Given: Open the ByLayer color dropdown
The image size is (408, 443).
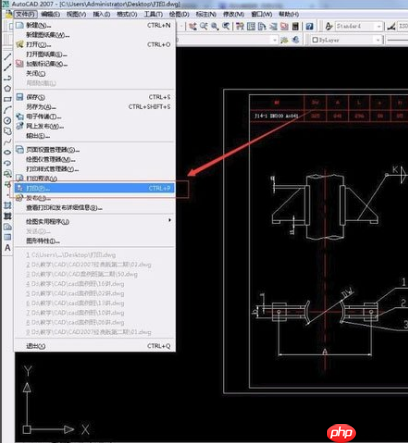Looking at the screenshot, I should [346, 40].
